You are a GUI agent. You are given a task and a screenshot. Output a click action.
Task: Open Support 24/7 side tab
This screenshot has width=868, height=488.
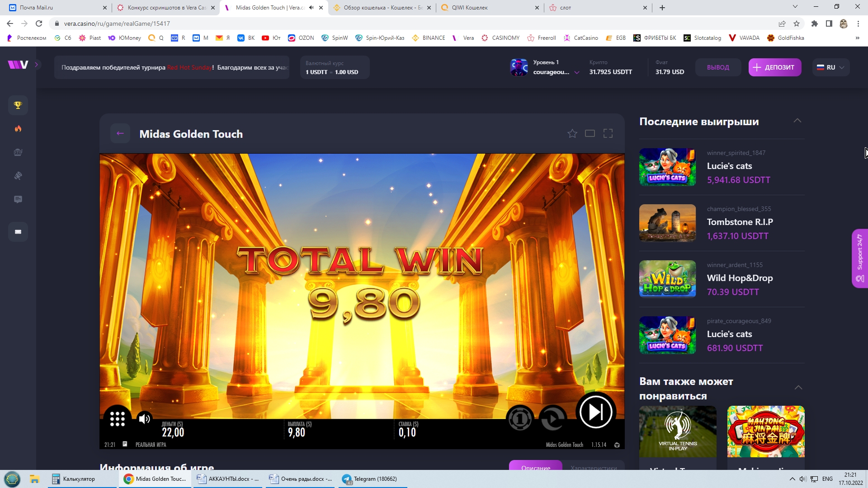860,258
